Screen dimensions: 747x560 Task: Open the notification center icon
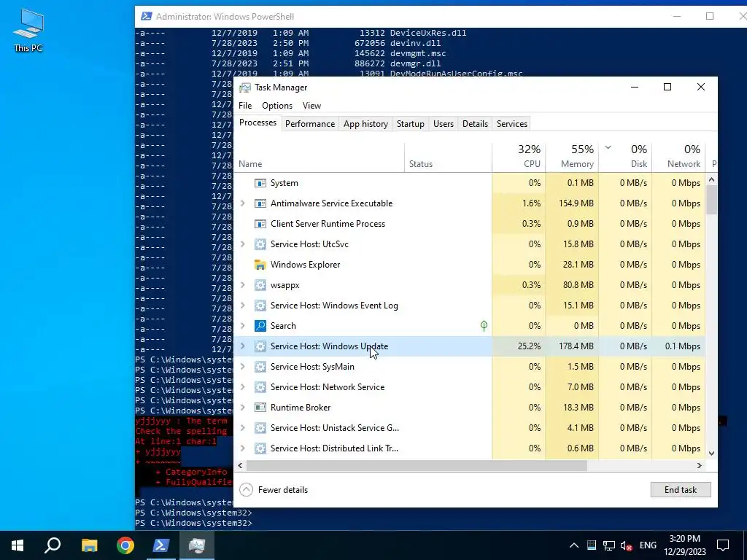pyautogui.click(x=723, y=545)
